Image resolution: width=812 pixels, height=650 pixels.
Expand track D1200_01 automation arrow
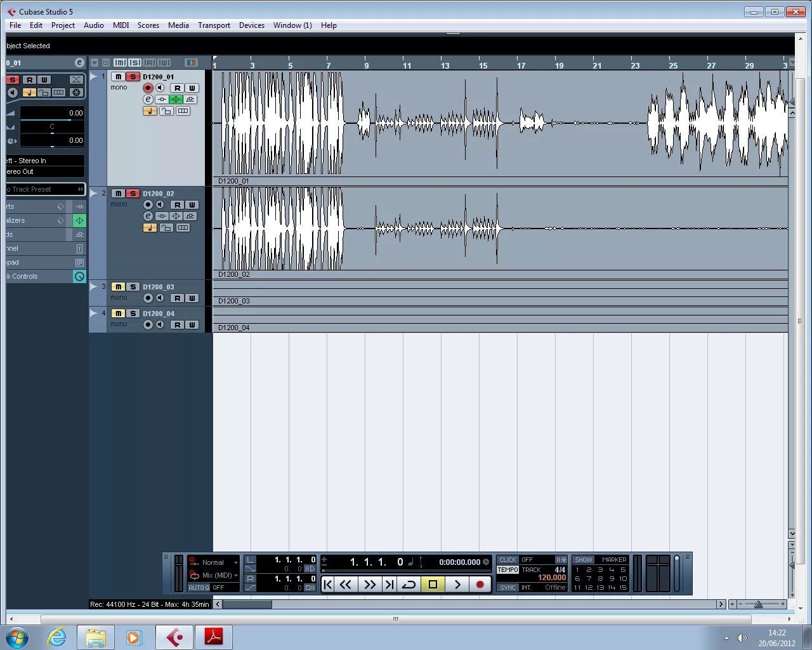click(94, 76)
